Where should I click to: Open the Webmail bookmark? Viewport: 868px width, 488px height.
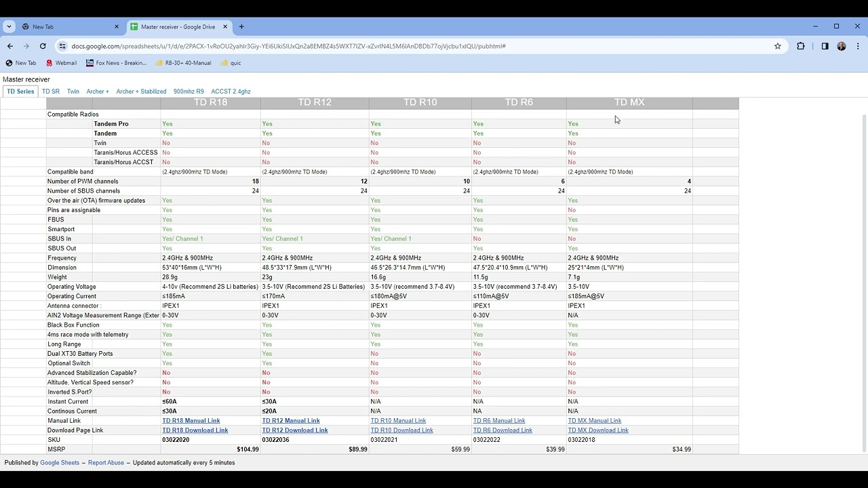61,63
